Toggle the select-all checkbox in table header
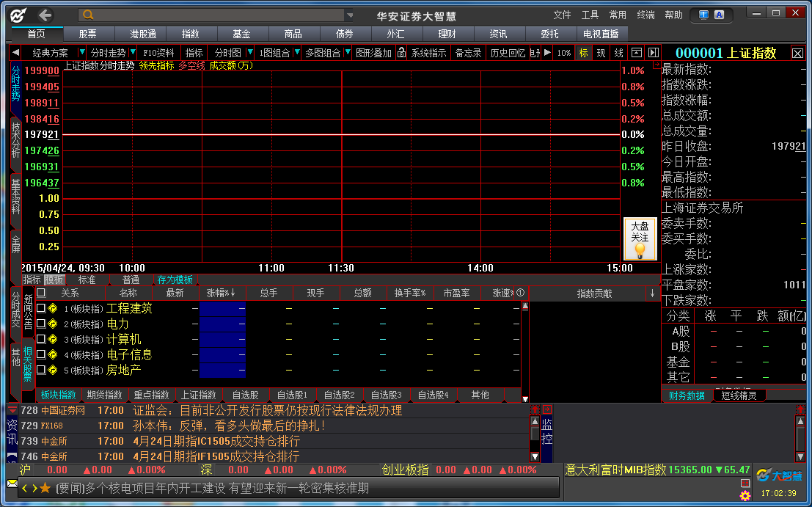 pos(41,293)
